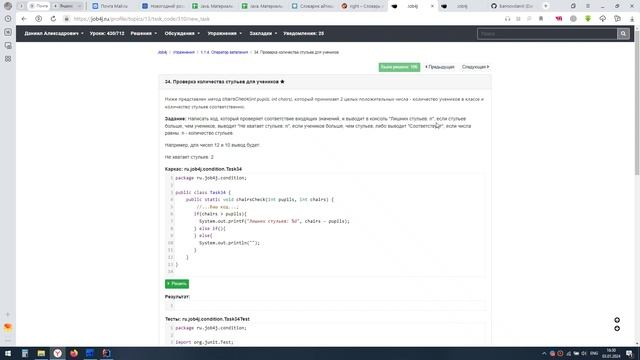The width and height of the screenshot is (640, 360).
Task: Go back with the browser back arrow
Action: 24,19
